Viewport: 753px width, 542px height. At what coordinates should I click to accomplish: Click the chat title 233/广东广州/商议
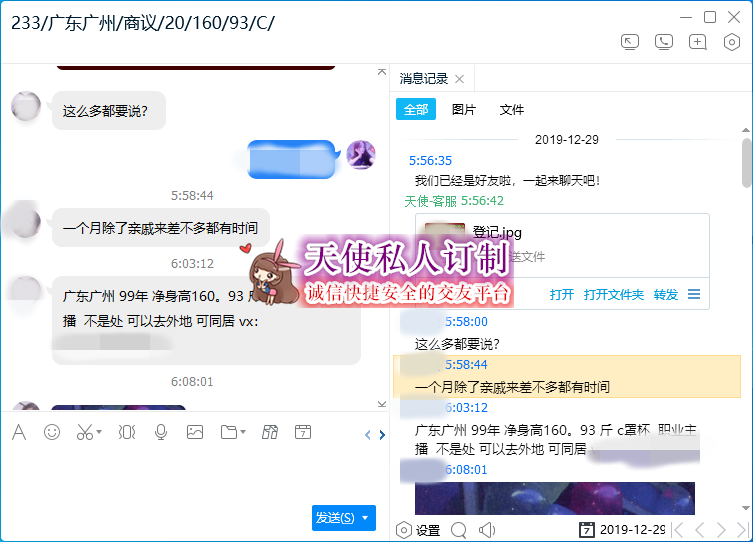point(143,23)
